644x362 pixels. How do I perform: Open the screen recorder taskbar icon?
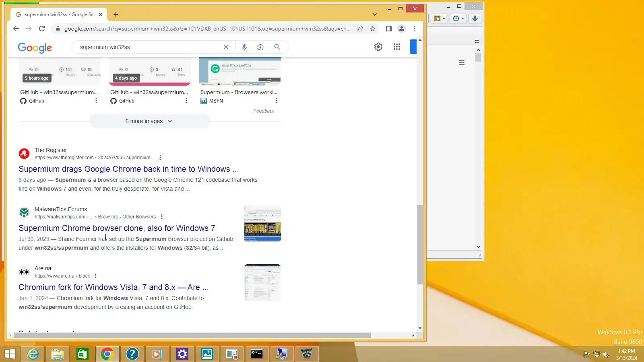coord(232,354)
